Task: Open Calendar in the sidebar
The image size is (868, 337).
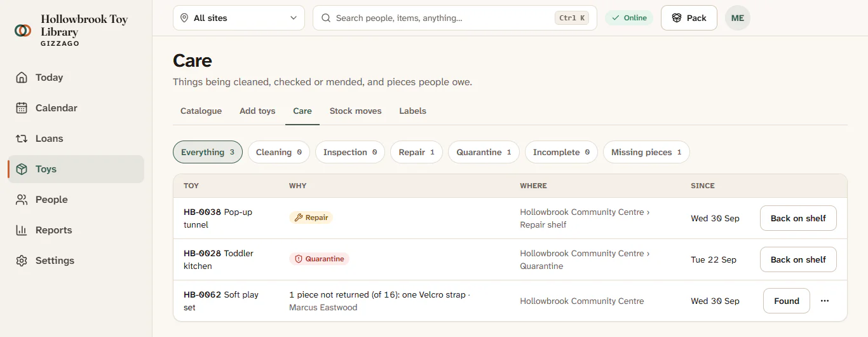Action: [76, 108]
